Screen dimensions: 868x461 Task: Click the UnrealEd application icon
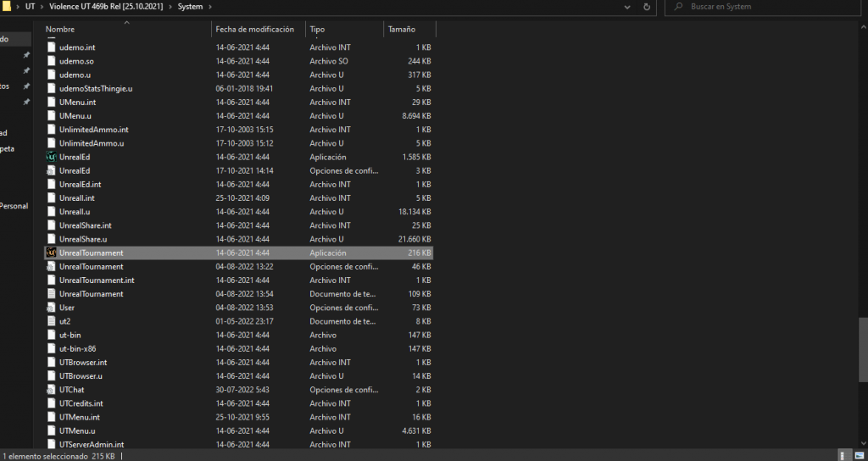coord(52,157)
